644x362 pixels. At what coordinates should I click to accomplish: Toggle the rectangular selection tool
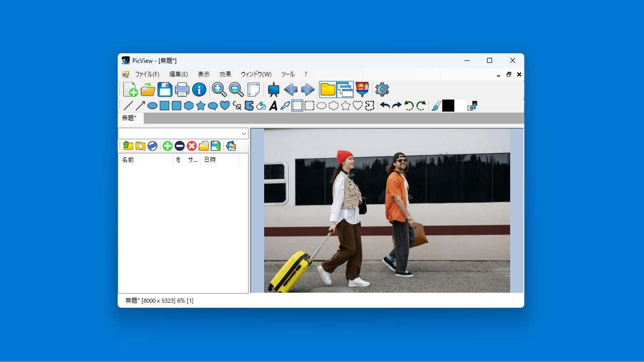[297, 106]
